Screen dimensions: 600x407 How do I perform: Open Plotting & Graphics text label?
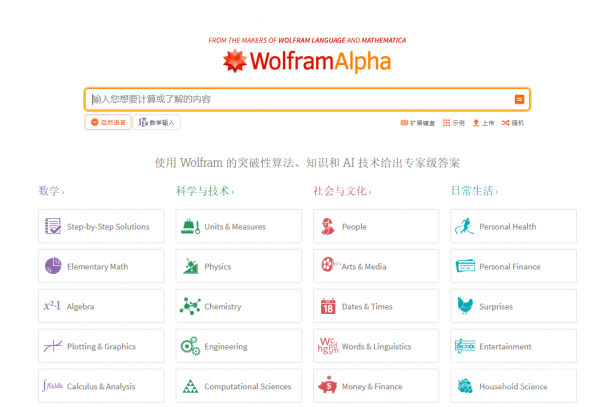pyautogui.click(x=101, y=347)
